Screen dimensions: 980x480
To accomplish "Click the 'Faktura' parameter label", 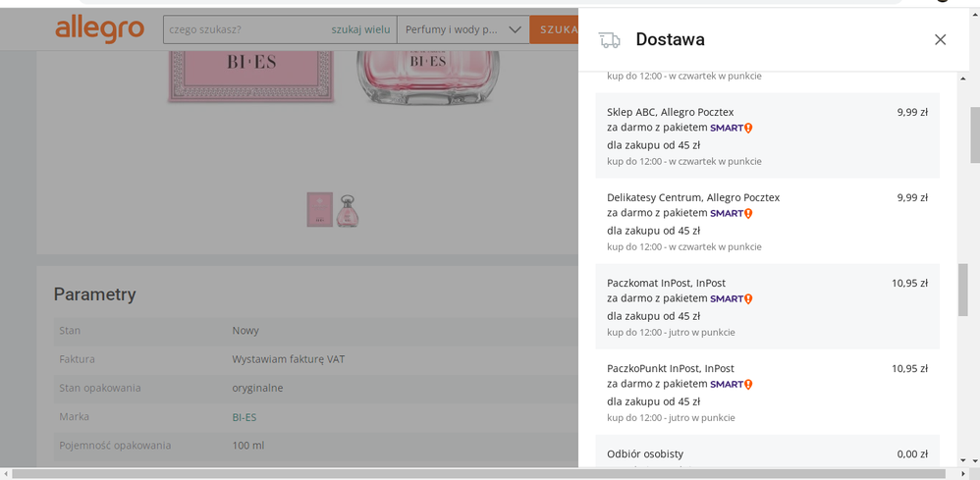I will [x=77, y=359].
